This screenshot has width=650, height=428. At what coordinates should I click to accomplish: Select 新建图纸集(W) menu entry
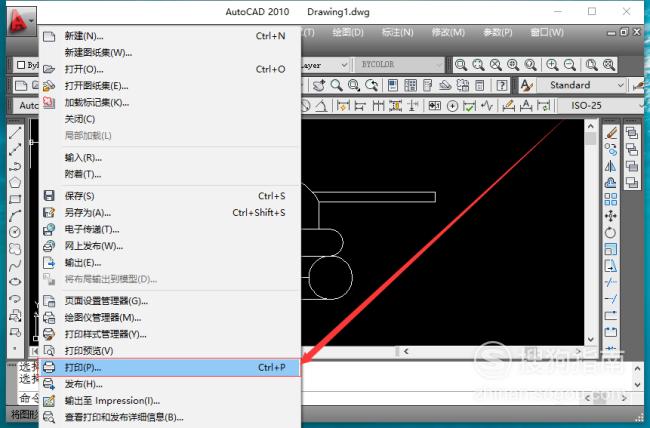[x=170, y=53]
